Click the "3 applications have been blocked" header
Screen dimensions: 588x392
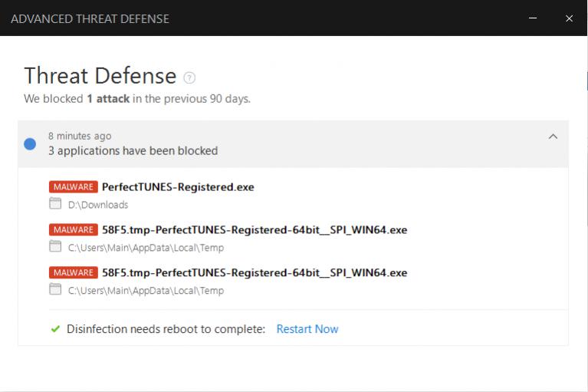pyautogui.click(x=133, y=150)
